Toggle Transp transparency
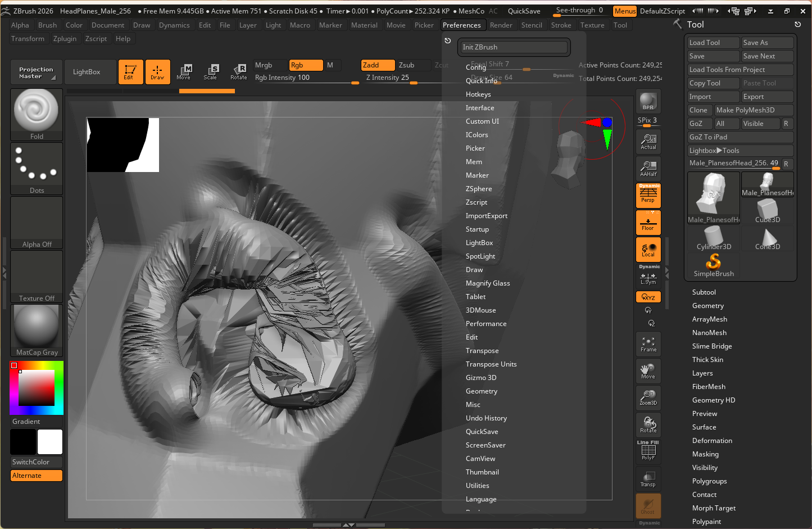Screen dimensions: 812x529 [648, 478]
